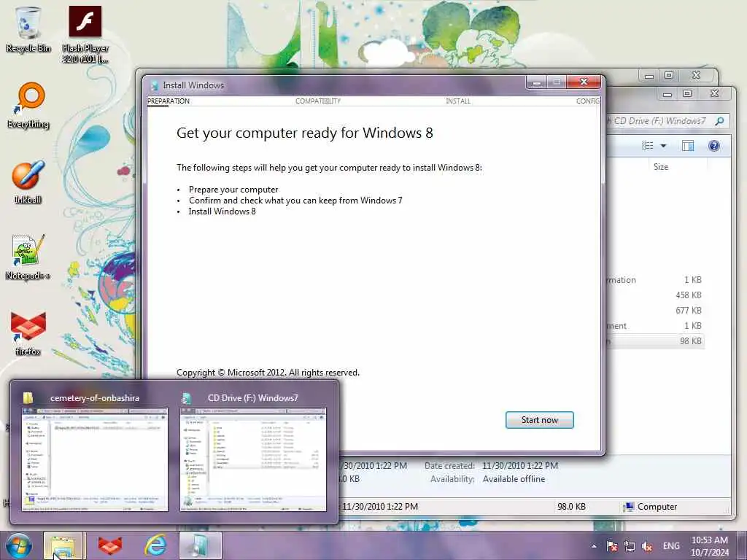Click the ENG language indicator
This screenshot has width=747, height=560.
click(x=671, y=546)
